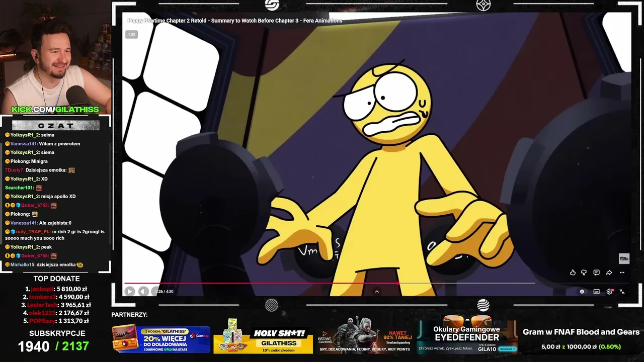Click the chat message 'Ale zajebista:0'
The height and width of the screenshot is (362, 644).
point(55,223)
